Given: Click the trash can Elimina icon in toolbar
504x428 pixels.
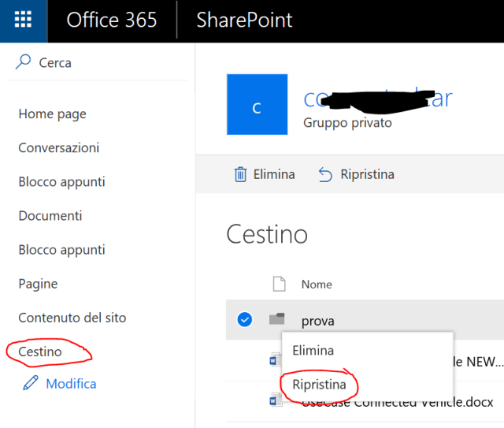Looking at the screenshot, I should (x=241, y=174).
